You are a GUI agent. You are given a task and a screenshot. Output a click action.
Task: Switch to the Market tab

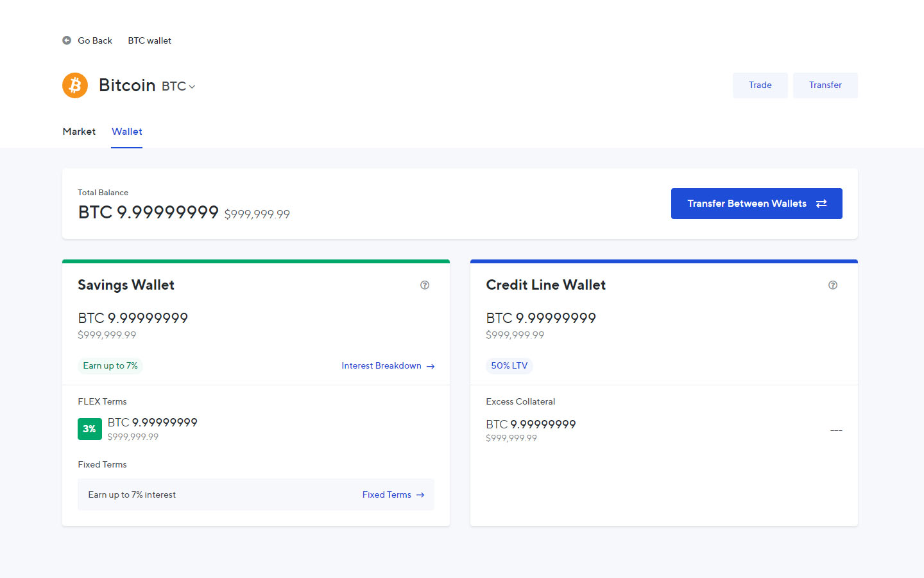pyautogui.click(x=79, y=132)
